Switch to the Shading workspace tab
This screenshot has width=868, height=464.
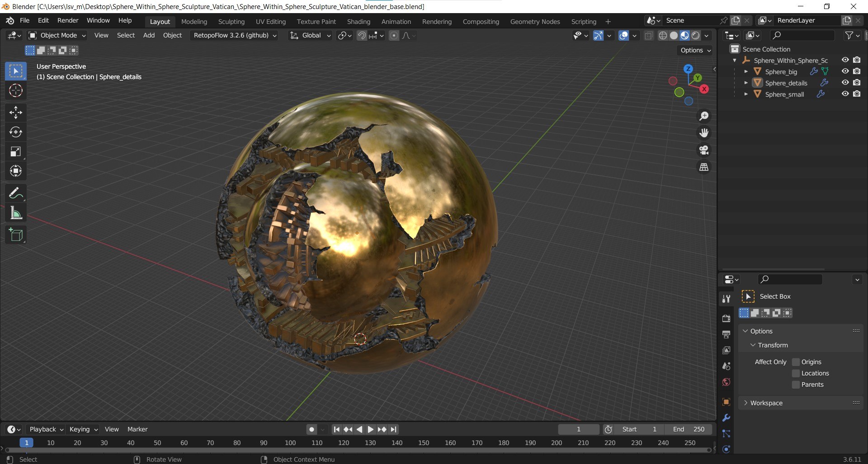[x=359, y=22]
